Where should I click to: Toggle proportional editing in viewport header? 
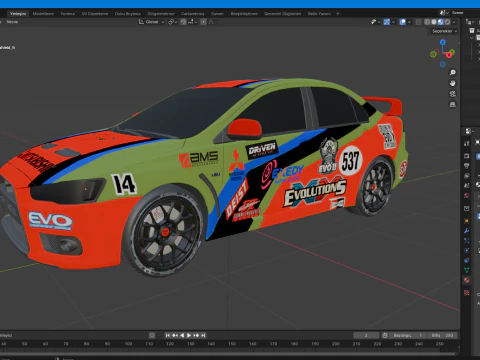click(x=203, y=22)
